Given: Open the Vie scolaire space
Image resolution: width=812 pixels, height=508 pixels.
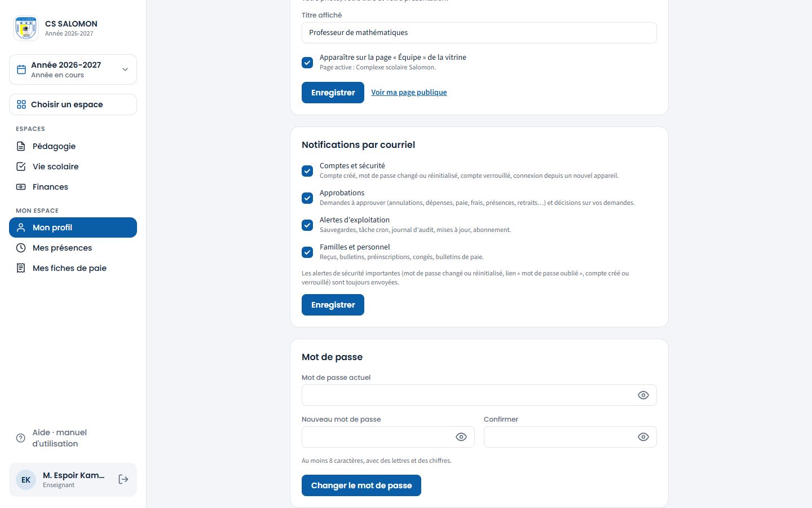Looking at the screenshot, I should pos(73,167).
